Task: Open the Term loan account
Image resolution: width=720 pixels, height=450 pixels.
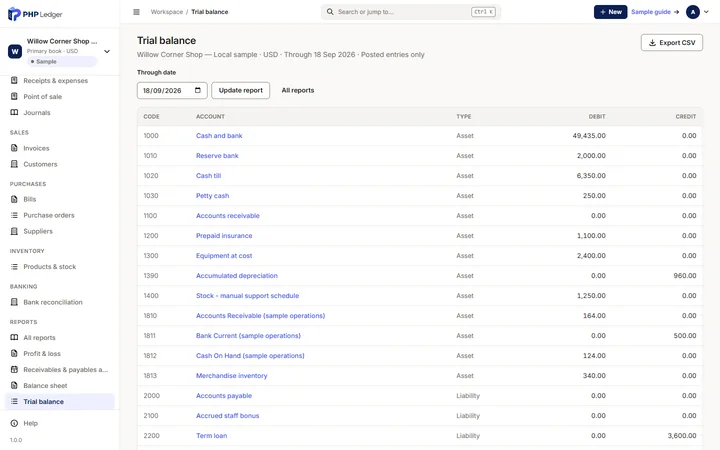Action: pyautogui.click(x=212, y=435)
